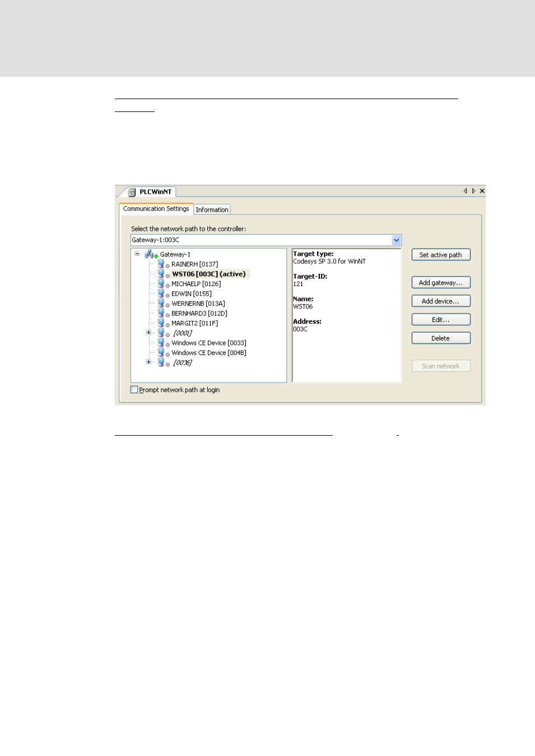Open the network path dropdown arrow
Screen dimensions: 535x756
tap(397, 240)
